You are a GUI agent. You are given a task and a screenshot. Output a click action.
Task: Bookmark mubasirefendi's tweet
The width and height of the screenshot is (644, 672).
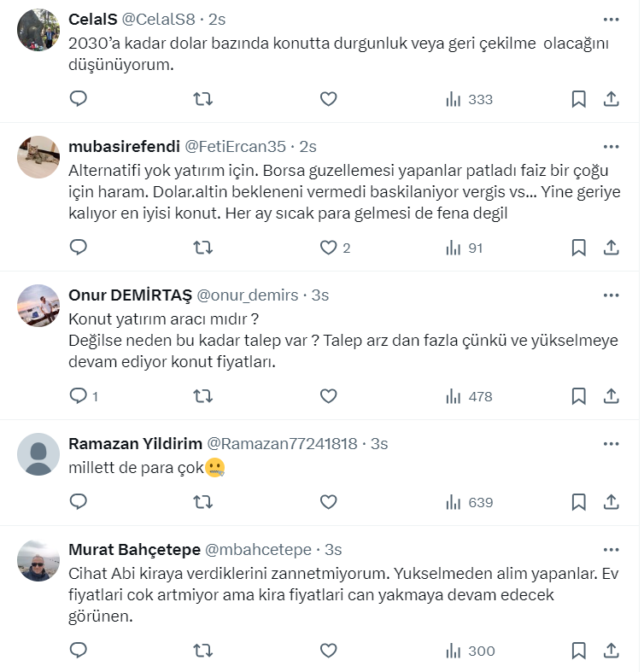578,248
